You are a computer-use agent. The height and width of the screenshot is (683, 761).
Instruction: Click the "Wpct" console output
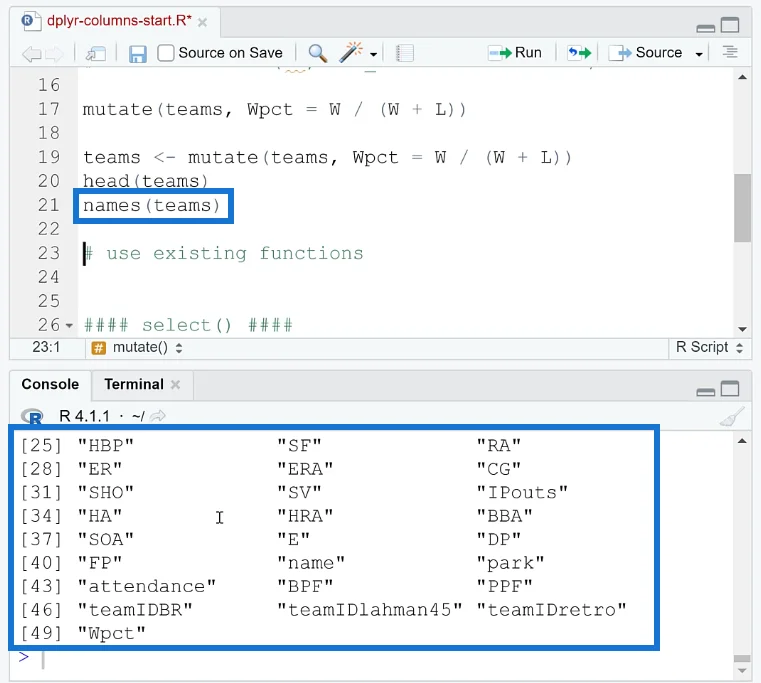[x=112, y=633]
